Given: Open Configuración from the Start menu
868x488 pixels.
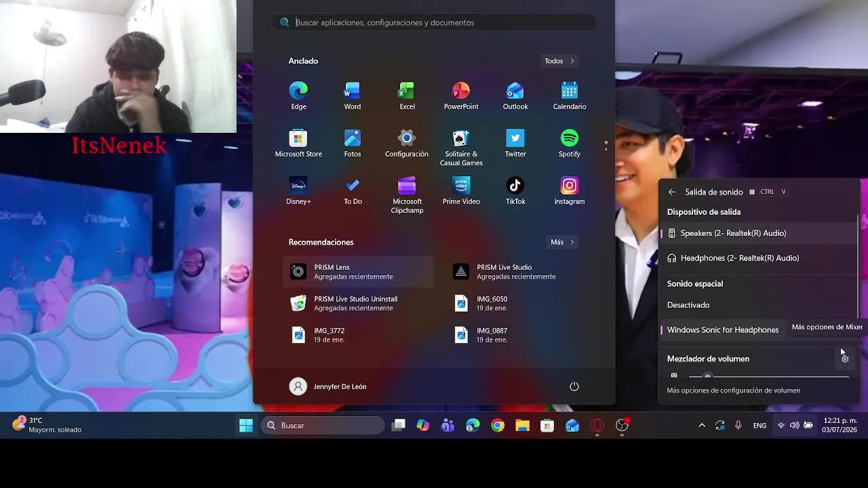Looking at the screenshot, I should point(407,143).
